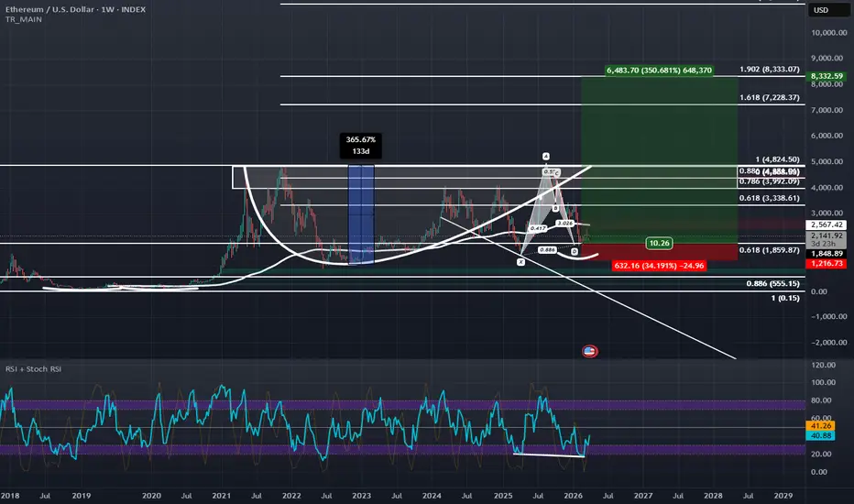The height and width of the screenshot is (504, 854).
Task: Click the 0.886 harmonic ratio label
Action: [x=547, y=250]
